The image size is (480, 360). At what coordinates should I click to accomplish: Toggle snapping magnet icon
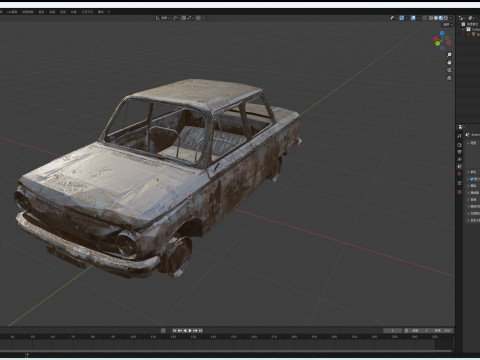tap(184, 18)
